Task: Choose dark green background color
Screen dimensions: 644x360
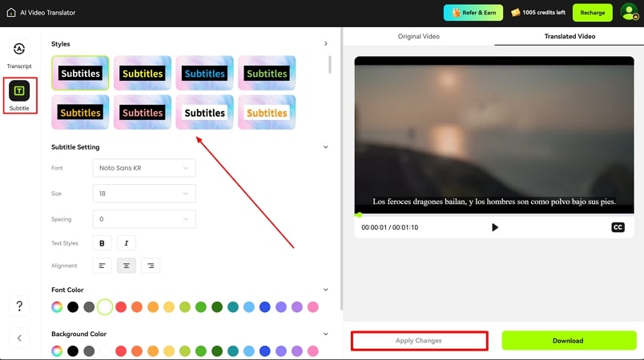Action: point(217,351)
